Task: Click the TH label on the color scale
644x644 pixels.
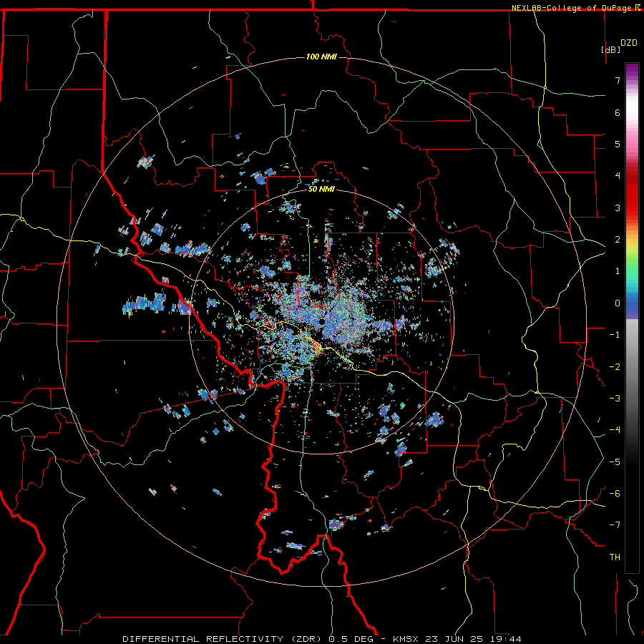Action: point(615,557)
